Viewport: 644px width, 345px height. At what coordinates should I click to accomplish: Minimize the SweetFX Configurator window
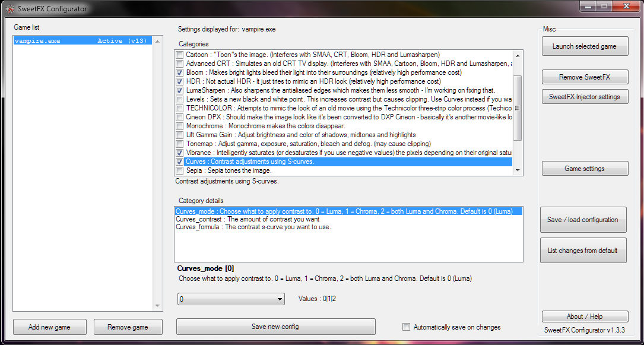589,6
